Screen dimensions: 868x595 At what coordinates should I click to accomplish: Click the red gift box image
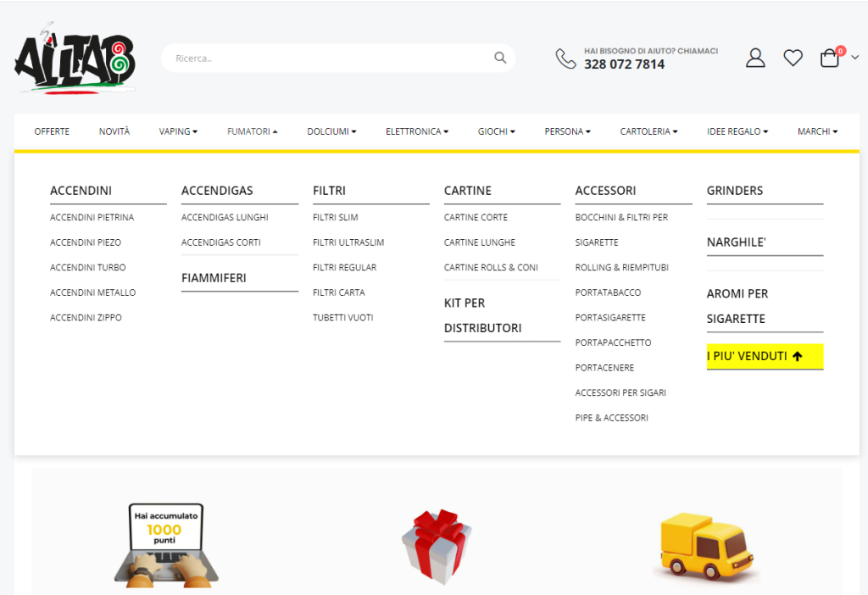pos(437,546)
